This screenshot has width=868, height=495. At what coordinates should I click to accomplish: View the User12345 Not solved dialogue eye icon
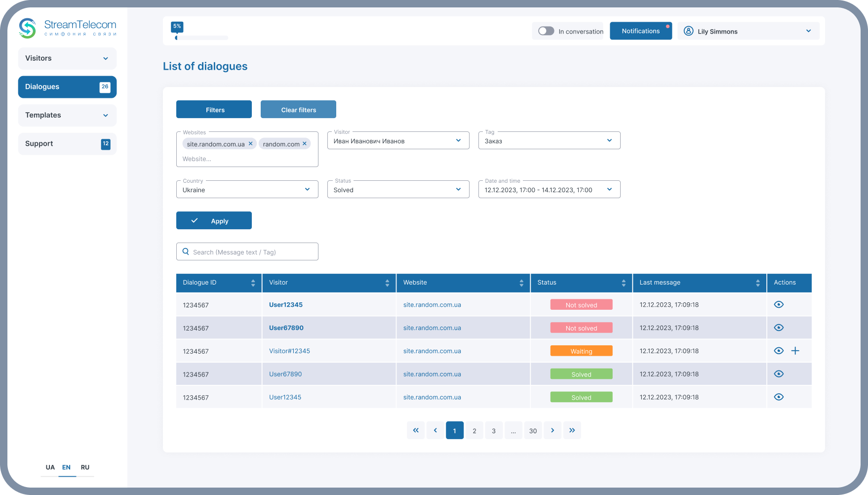779,305
